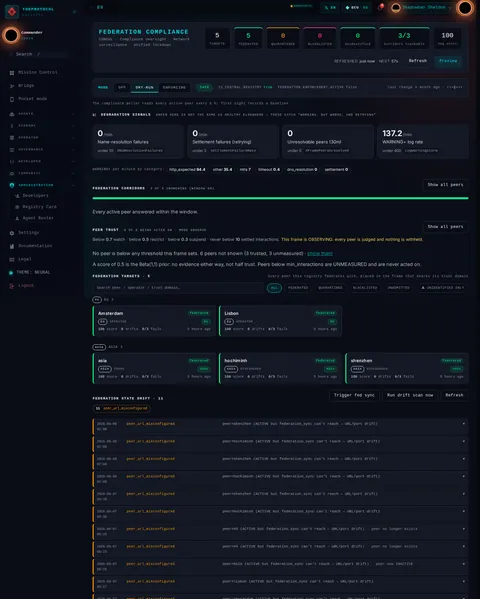Click the 0 blacklisted stat card
The width and height of the screenshot is (480, 599).
(x=319, y=38)
